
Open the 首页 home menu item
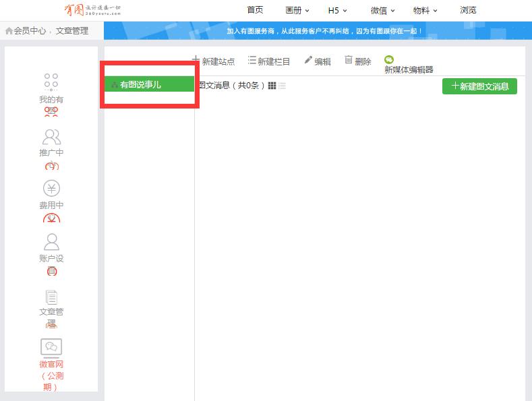[255, 10]
